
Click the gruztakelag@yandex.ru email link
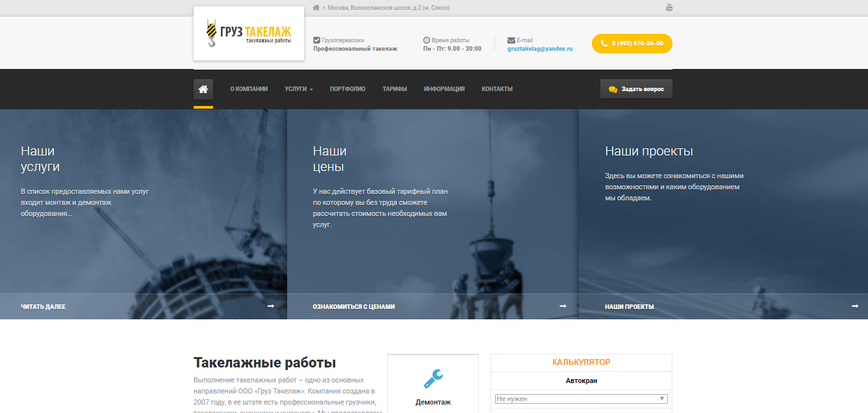coord(540,49)
